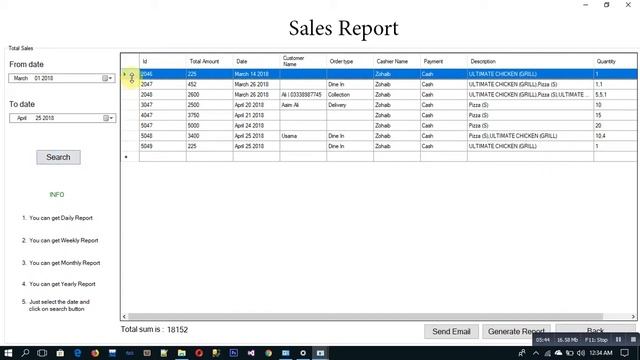The width and height of the screenshot is (640, 360).
Task: Open OneDrive cloud tray icon
Action: click(558, 353)
